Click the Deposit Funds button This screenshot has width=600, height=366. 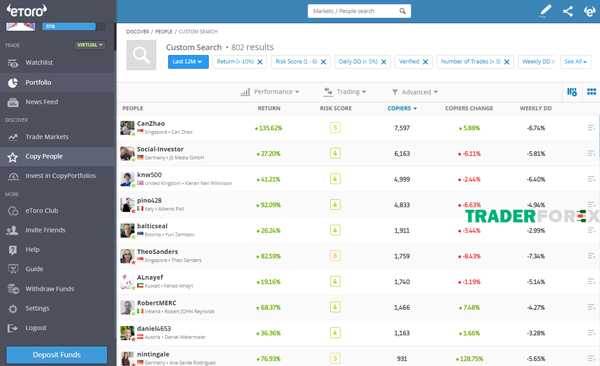[57, 355]
